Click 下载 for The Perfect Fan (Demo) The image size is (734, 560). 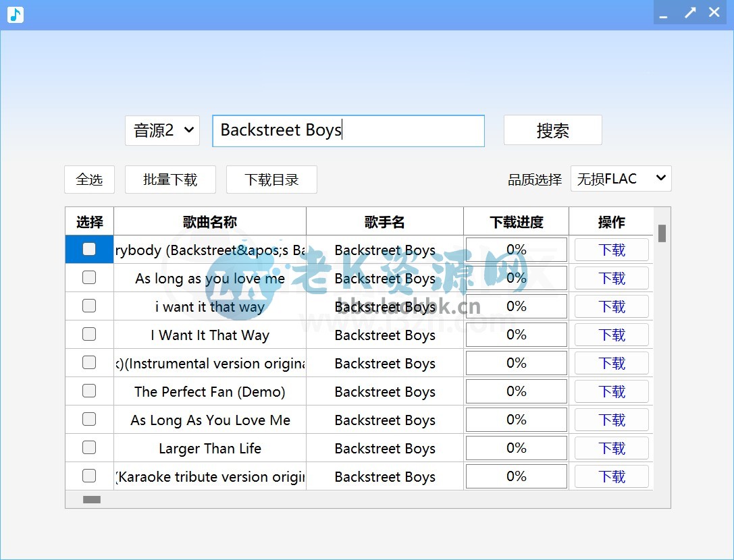[611, 391]
